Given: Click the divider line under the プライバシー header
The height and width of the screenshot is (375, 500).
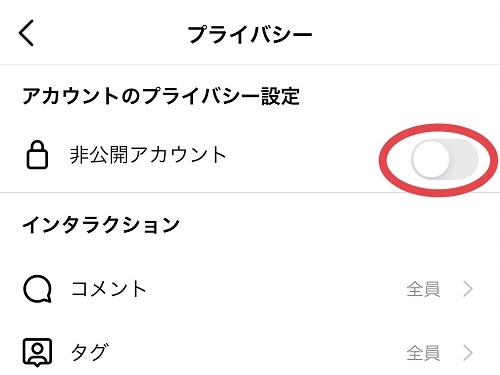Looking at the screenshot, I should point(250,64).
